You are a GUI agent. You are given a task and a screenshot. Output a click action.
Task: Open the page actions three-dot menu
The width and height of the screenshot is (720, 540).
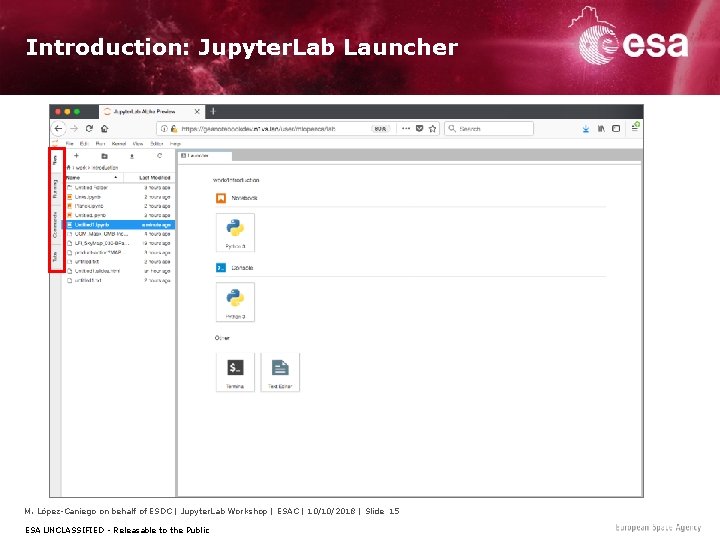[406, 129]
